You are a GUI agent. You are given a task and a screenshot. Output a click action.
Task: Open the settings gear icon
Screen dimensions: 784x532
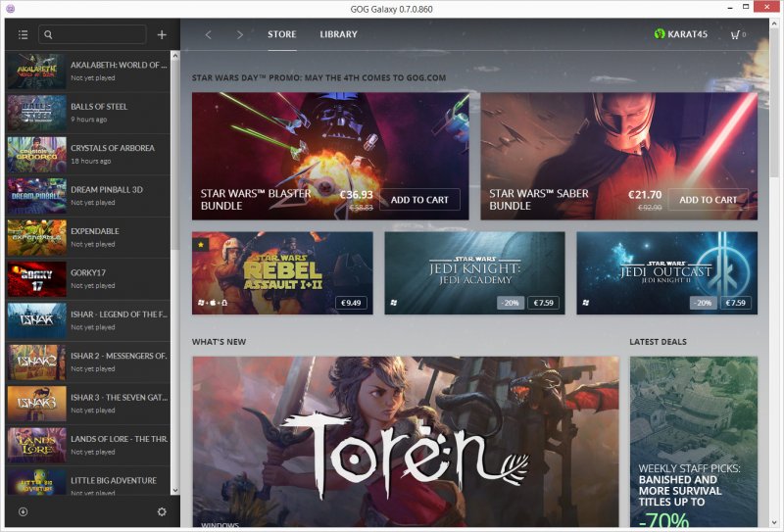pos(162,511)
